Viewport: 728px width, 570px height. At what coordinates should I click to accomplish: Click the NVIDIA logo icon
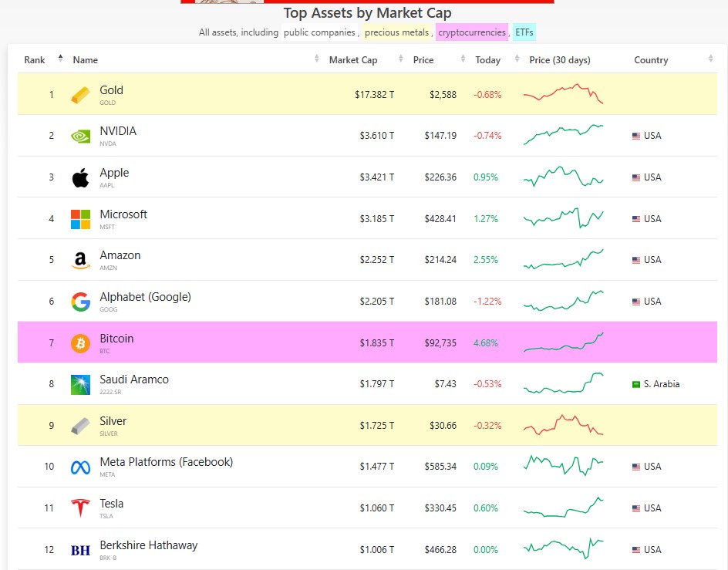[x=80, y=137]
